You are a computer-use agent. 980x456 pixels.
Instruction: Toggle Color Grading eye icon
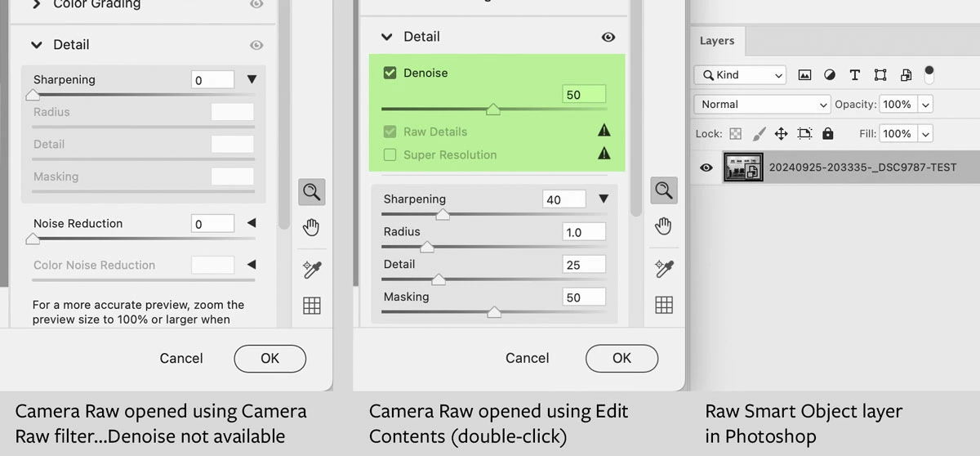pos(256,4)
